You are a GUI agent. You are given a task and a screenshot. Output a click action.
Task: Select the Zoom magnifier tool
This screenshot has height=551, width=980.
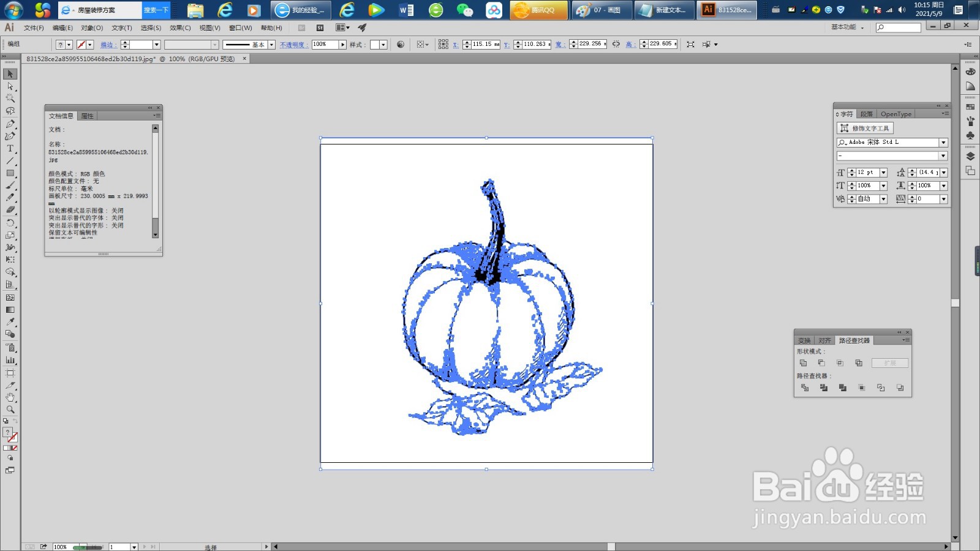coord(10,410)
